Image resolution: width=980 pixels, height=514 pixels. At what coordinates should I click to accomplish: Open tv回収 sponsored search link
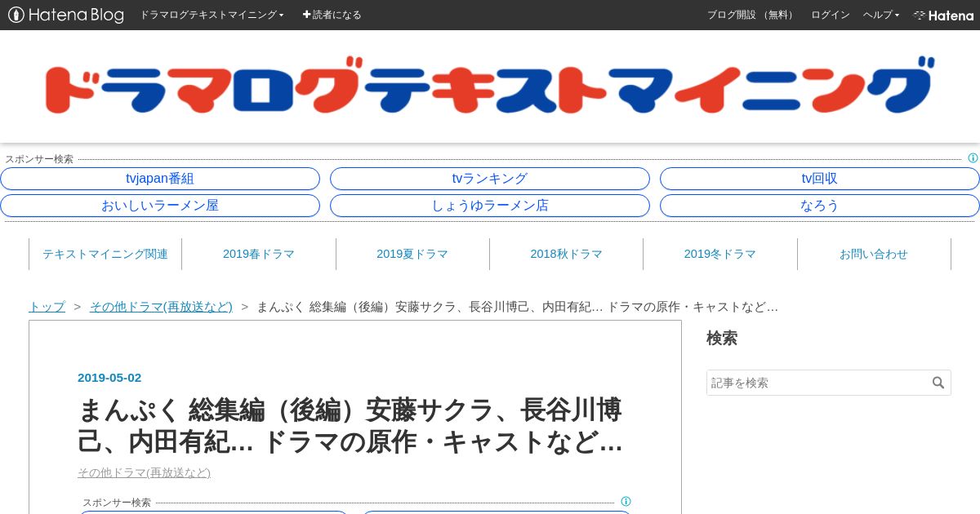coord(819,179)
